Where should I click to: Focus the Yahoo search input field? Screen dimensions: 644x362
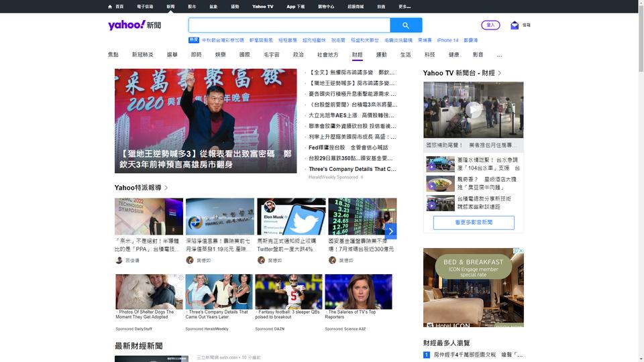289,25
